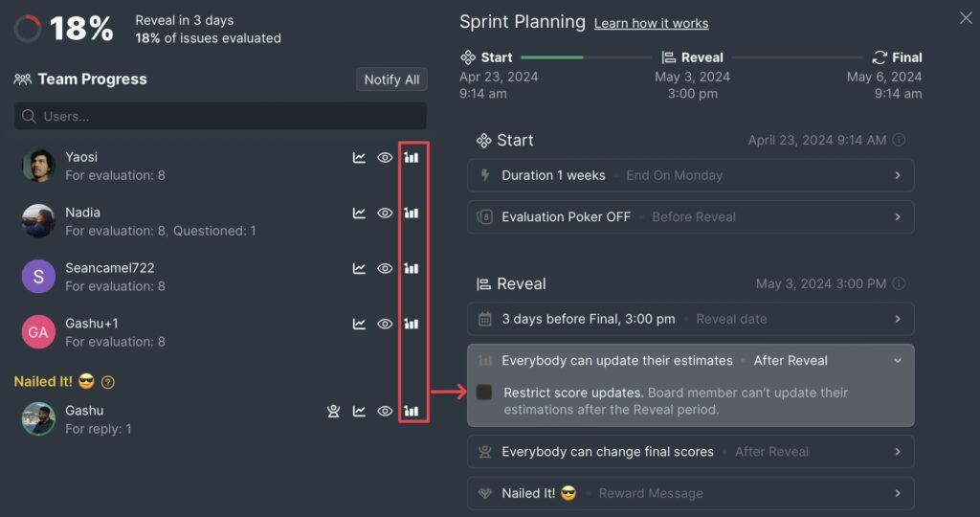980x517 pixels.
Task: Toggle Yaosi's eye visibility icon
Action: 385,158
